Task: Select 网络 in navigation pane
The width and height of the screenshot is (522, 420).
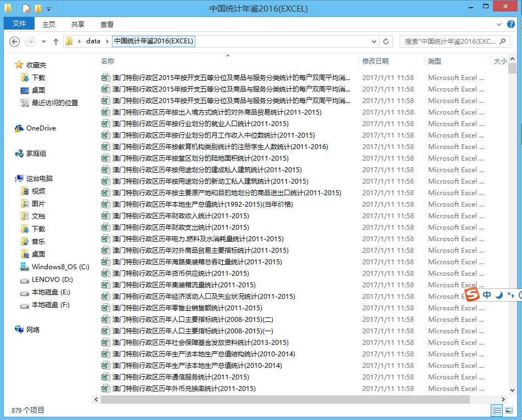Action: coord(32,330)
